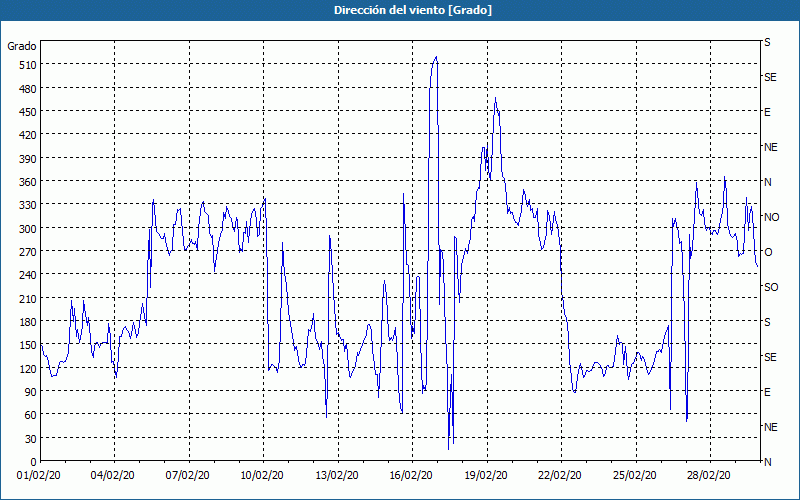800x500 pixels.
Task: Select the 360 y-axis value
Action: pyautogui.click(x=27, y=182)
